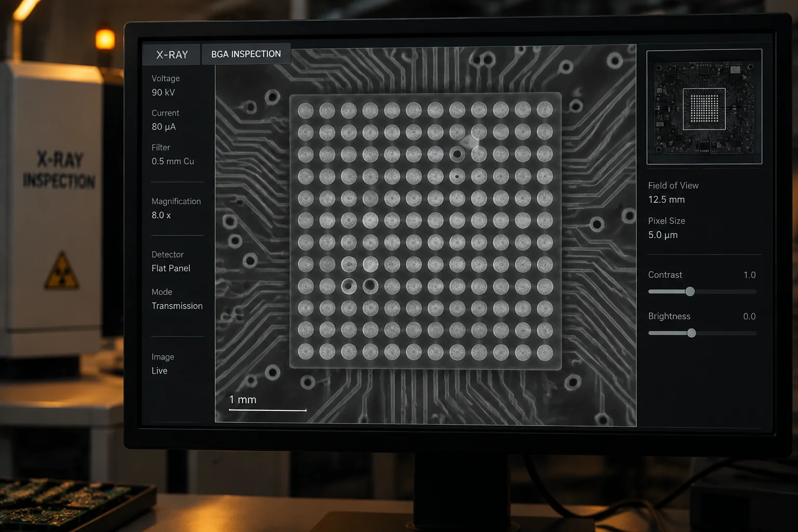Click the board overview thumbnail

(x=704, y=107)
